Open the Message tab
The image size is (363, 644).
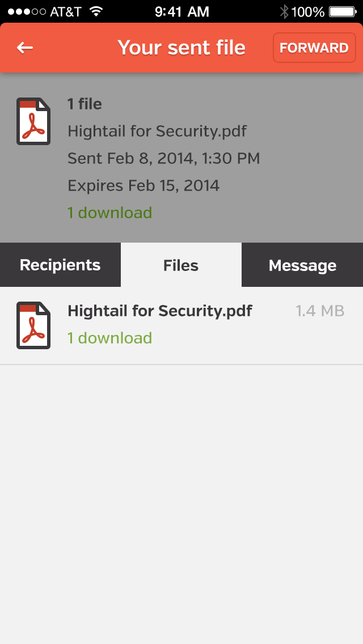[302, 265]
